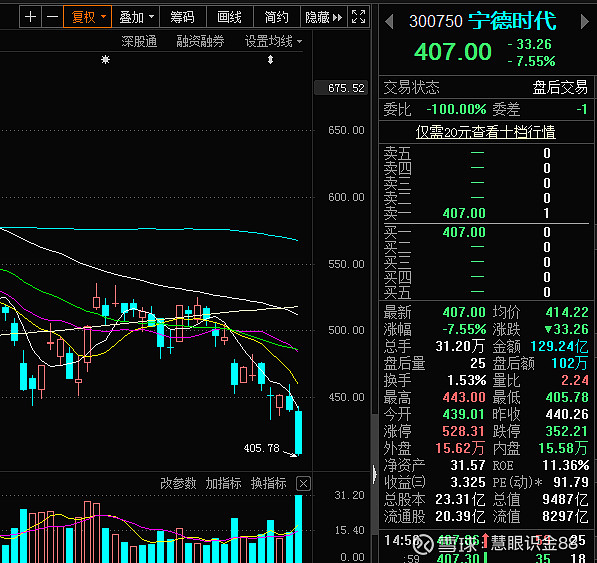Viewport: 597px width, 563px height.
Task: Click the up-down arrow marker on chart
Action: (x=270, y=60)
